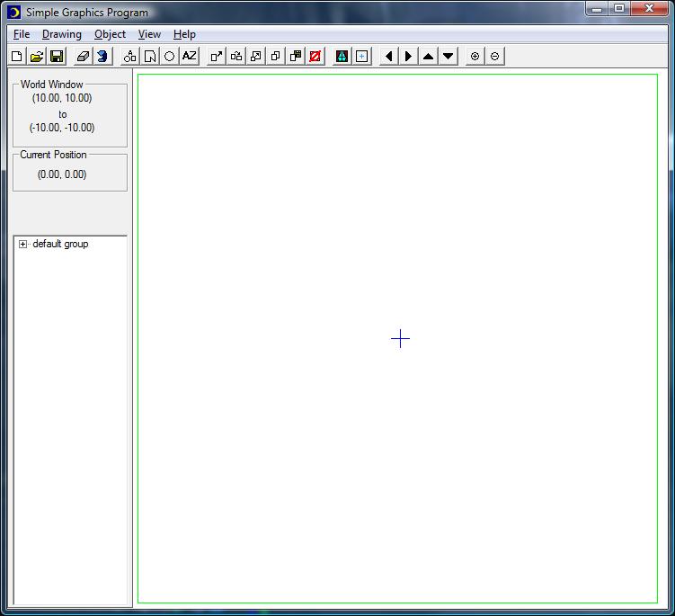The height and width of the screenshot is (616, 675).
Task: Click the red crossed-out delete icon
Action: 315,56
